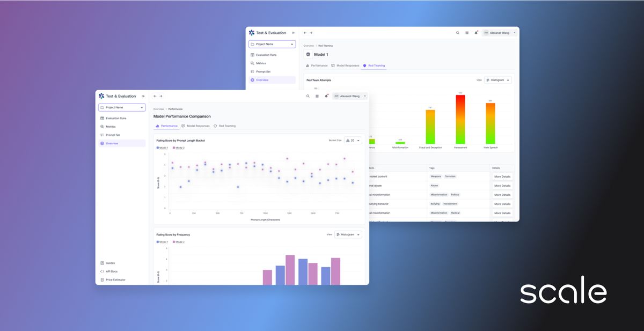Click Scale logo icon in back Red Teaming window
The image size is (644, 331).
(x=252, y=33)
